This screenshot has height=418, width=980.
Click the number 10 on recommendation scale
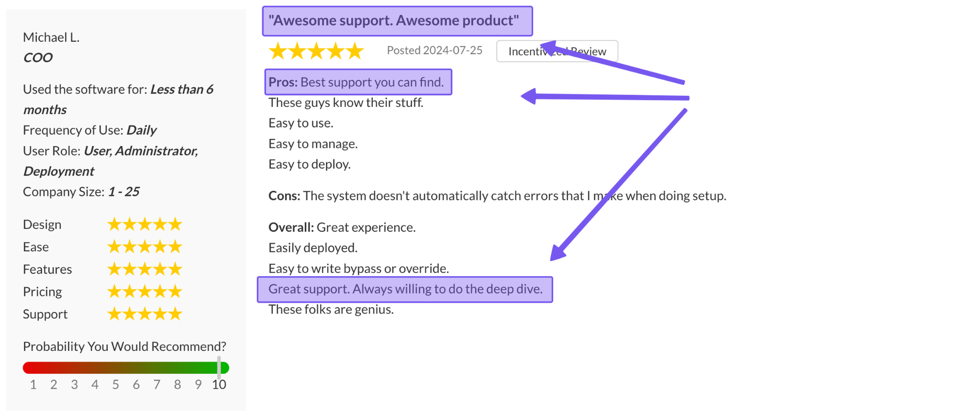(219, 385)
